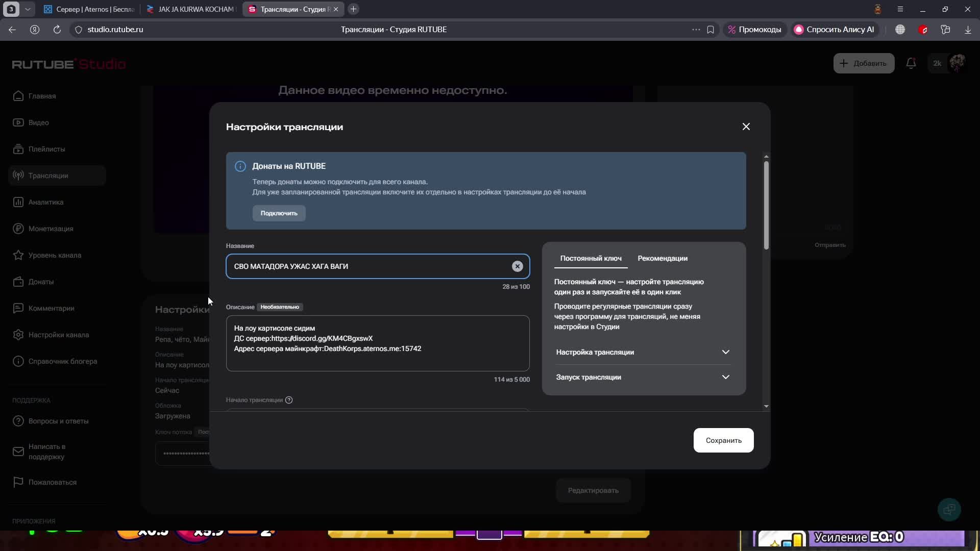Open Трансляции in the sidebar

point(57,176)
